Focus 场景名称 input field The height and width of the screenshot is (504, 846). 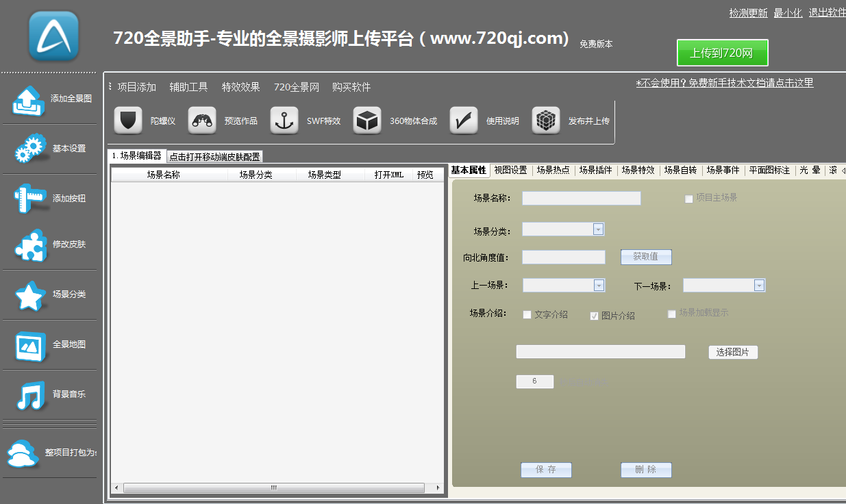(581, 199)
